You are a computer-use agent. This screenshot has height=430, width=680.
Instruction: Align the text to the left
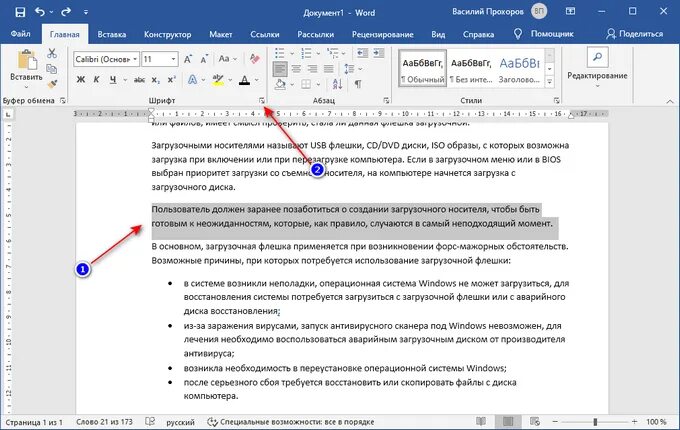coord(280,68)
